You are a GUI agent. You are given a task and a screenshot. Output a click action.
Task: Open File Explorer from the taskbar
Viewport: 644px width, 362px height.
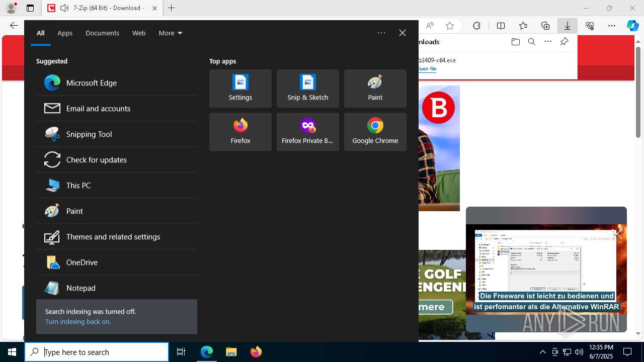(x=231, y=352)
